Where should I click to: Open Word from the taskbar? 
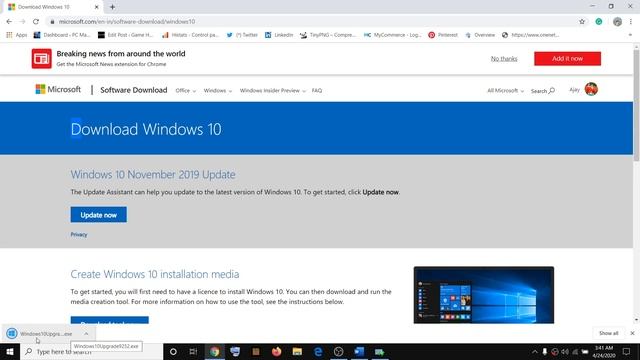359,351
